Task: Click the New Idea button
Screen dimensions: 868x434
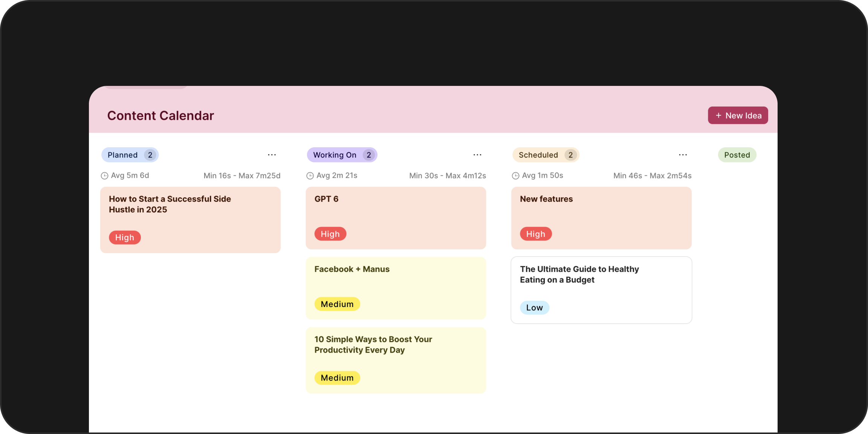Action: pyautogui.click(x=738, y=116)
